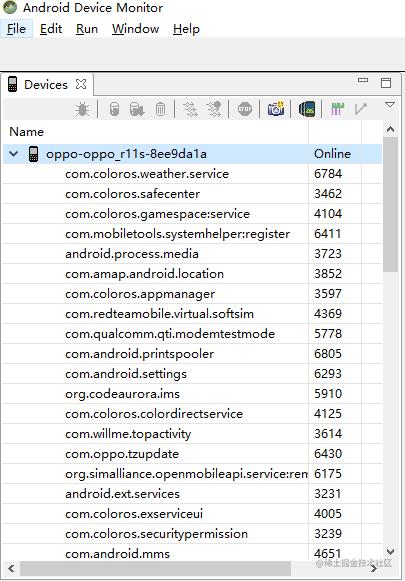Select the Devices tab
This screenshot has width=405, height=581.
coord(46,84)
